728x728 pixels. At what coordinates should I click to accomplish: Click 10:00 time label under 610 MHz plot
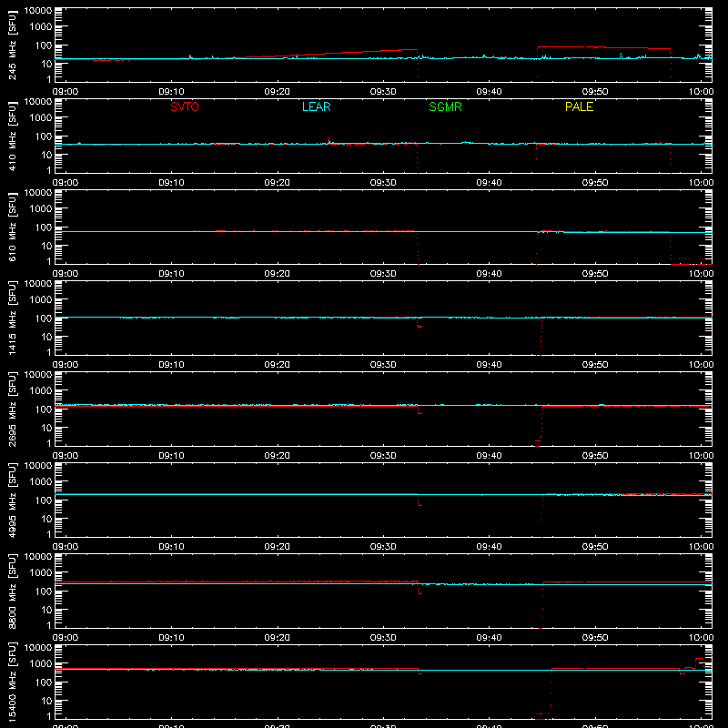tap(701, 274)
